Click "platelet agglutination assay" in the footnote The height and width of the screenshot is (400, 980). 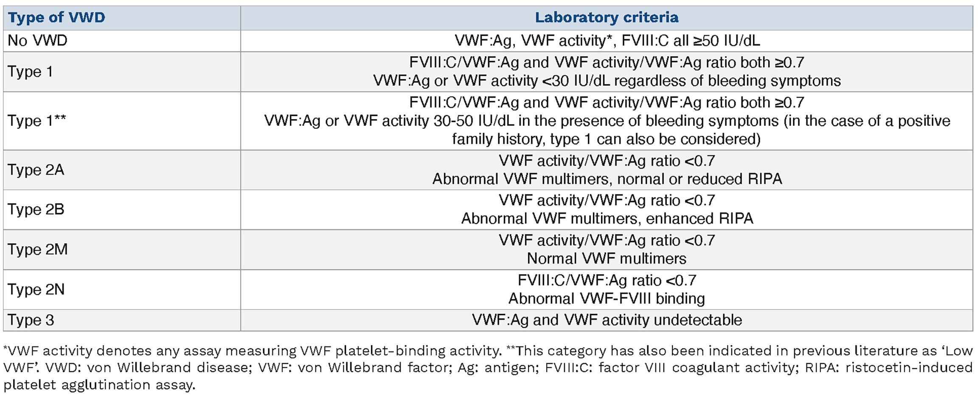[x=99, y=385]
